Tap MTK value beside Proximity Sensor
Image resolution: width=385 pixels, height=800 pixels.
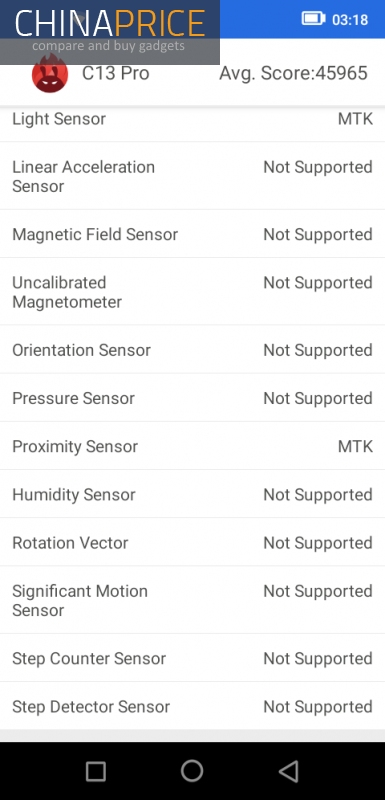(355, 446)
